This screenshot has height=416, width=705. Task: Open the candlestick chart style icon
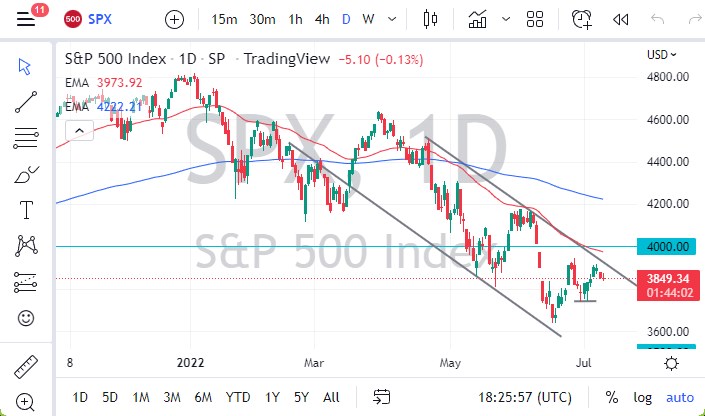click(432, 19)
